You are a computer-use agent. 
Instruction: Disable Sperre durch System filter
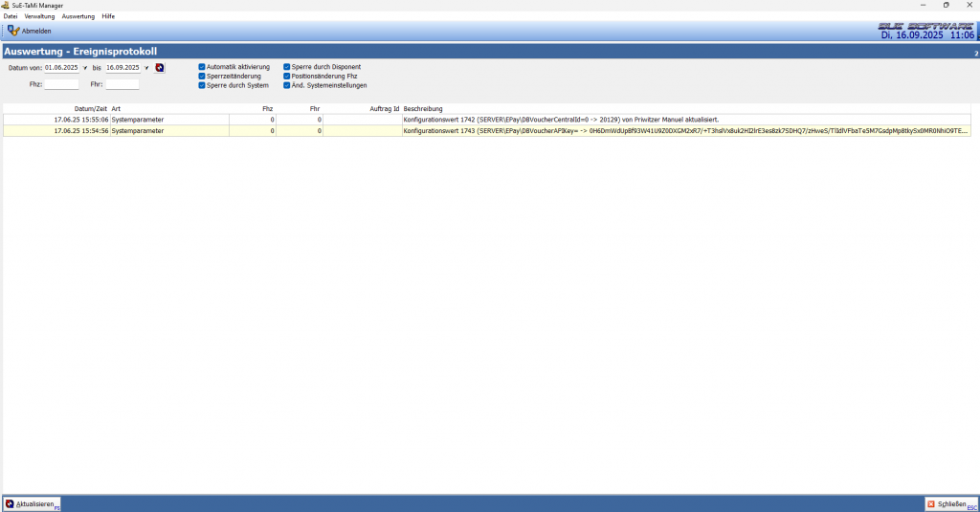(202, 85)
